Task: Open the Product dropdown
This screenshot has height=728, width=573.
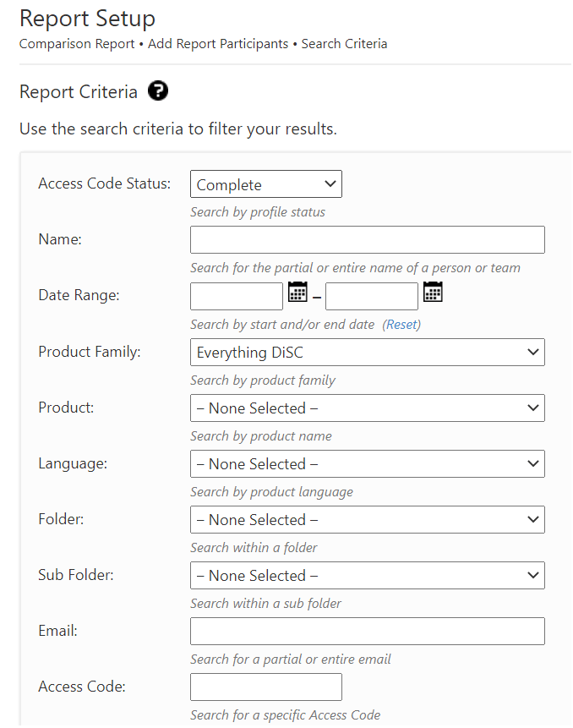Action: click(x=367, y=408)
